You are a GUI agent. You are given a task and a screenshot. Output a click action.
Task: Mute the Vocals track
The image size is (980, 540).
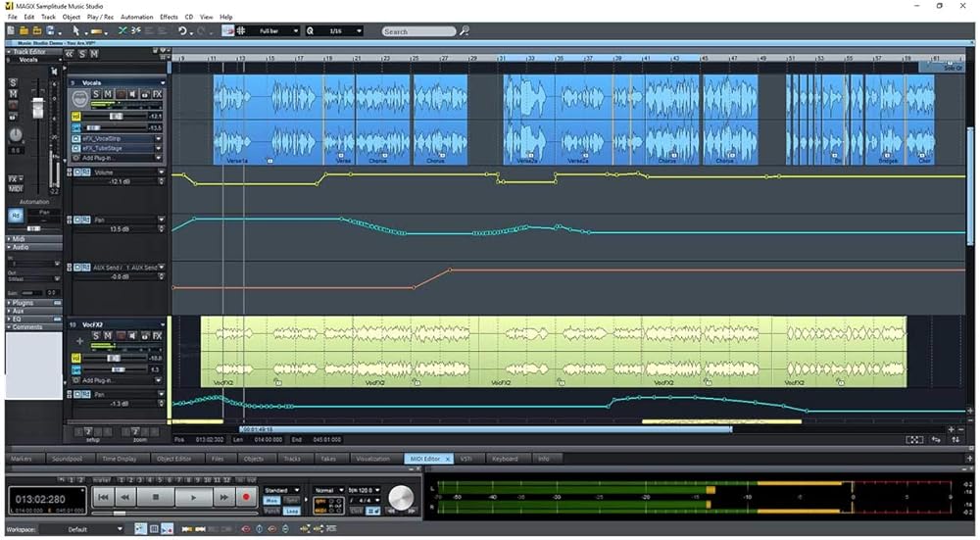tap(108, 94)
